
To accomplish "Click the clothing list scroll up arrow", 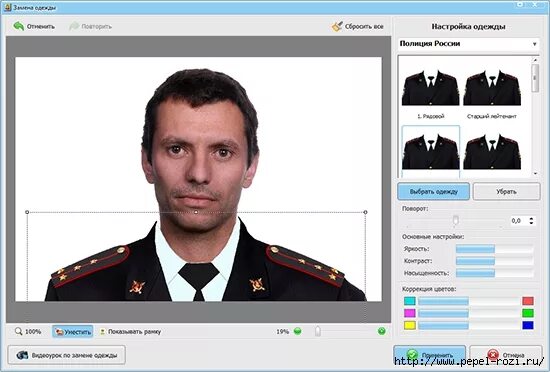I will pos(535,60).
